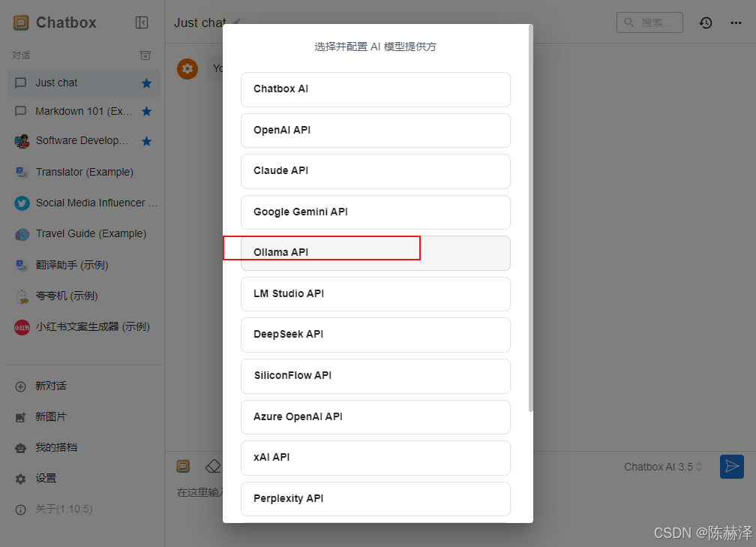
Task: Select OpenAI API provider
Action: tap(376, 131)
